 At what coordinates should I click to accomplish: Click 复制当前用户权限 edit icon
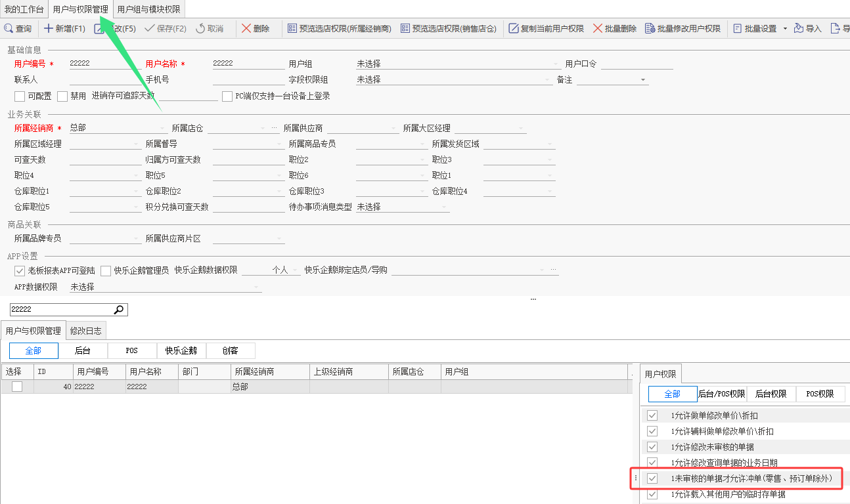point(514,29)
